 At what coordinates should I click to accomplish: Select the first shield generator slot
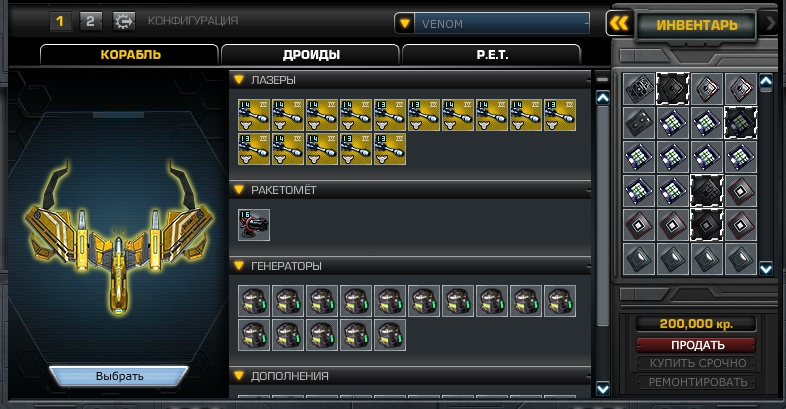coord(254,301)
